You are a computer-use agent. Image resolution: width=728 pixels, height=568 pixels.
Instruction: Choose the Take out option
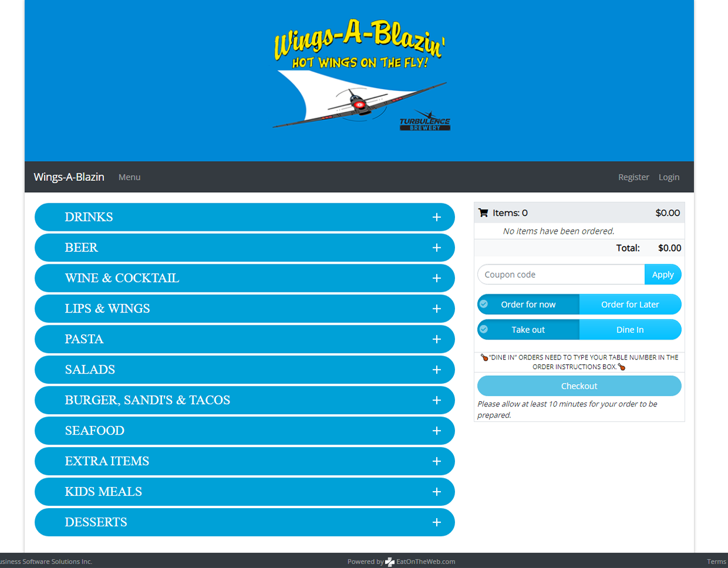coord(528,330)
